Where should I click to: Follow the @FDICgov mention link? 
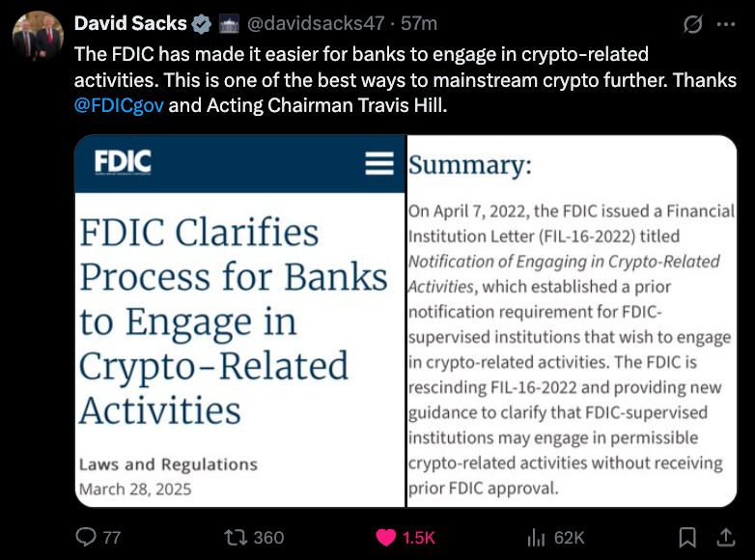tap(120, 104)
